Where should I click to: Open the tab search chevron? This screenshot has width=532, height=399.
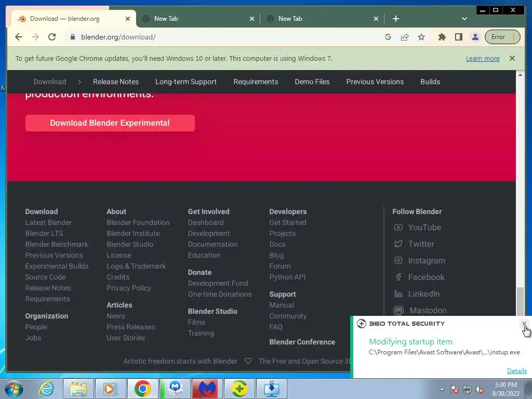click(x=464, y=19)
